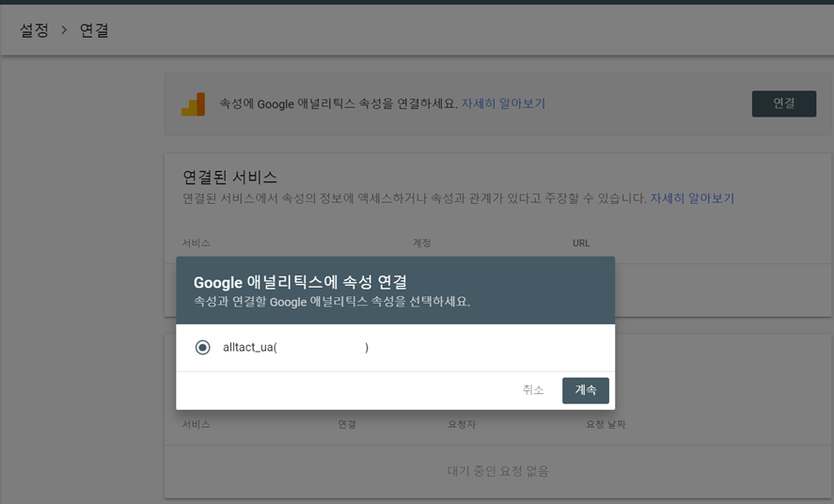Viewport: 834px width, 504px height.
Task: Click the 계정 column header
Action: point(422,243)
